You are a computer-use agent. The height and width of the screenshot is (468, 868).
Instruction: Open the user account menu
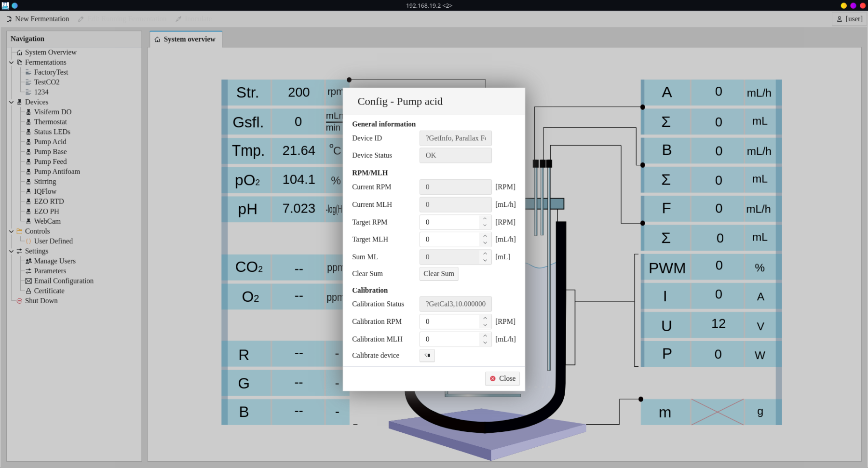click(x=849, y=19)
